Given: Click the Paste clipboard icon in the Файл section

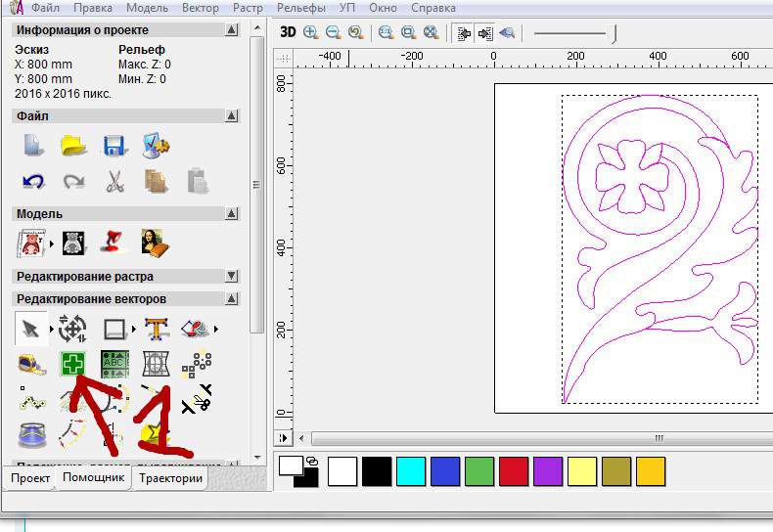Looking at the screenshot, I should [x=198, y=181].
